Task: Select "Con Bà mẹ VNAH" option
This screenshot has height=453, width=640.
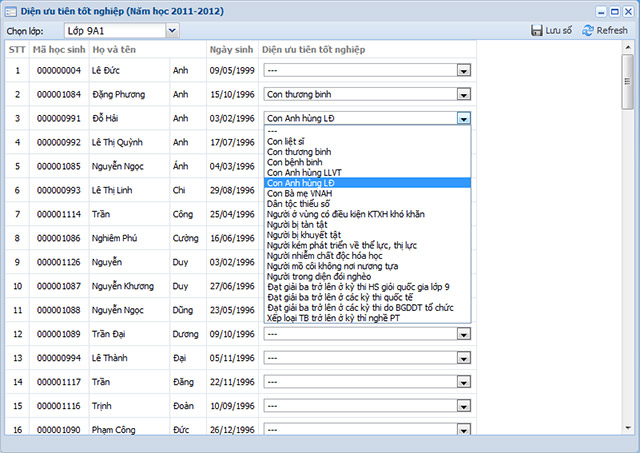Action: pyautogui.click(x=302, y=193)
